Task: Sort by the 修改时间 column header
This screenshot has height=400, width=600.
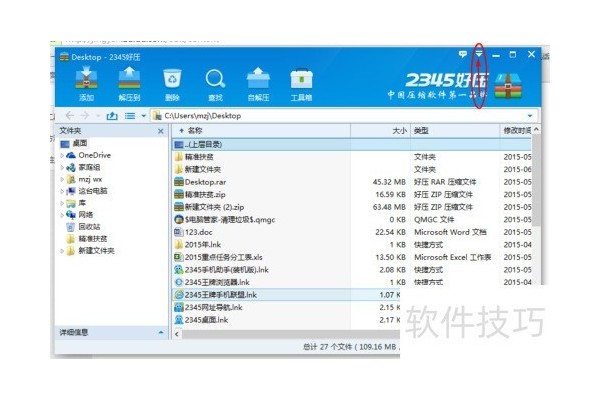Action: coord(517,131)
